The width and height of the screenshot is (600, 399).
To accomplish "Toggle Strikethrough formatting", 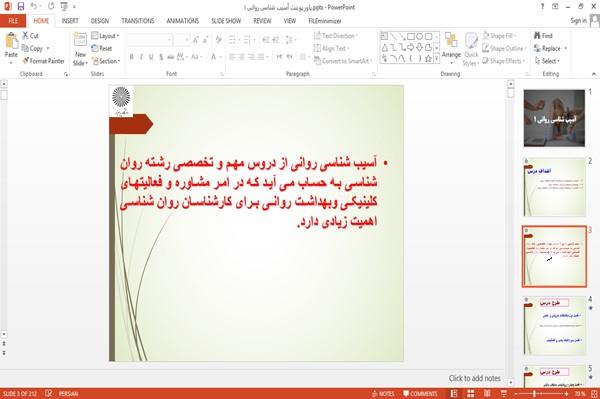I will (171, 57).
